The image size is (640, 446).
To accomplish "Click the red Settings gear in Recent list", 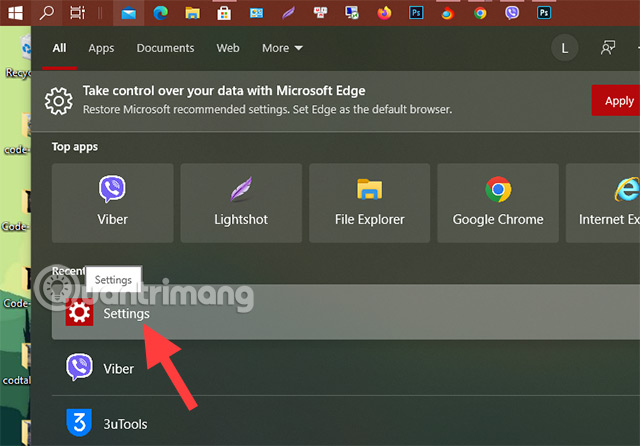I will [x=79, y=312].
